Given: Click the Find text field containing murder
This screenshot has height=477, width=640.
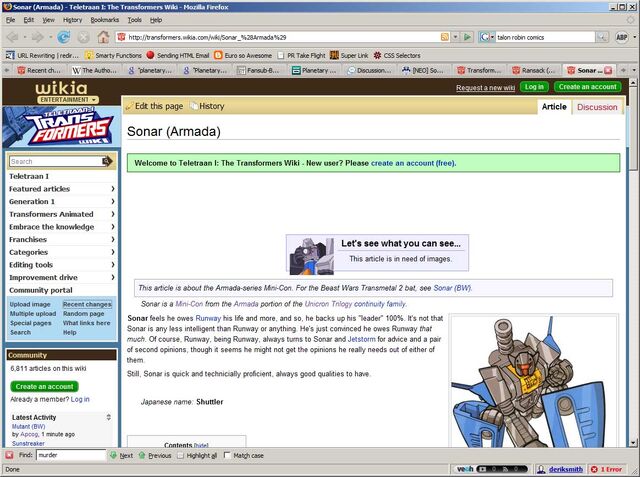Looking at the screenshot, I should pyautogui.click(x=71, y=455).
